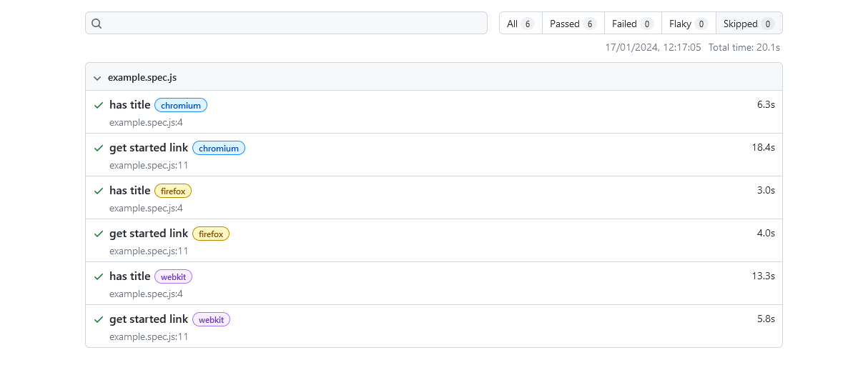Click webkit badge beside 'get started link'

tap(211, 320)
